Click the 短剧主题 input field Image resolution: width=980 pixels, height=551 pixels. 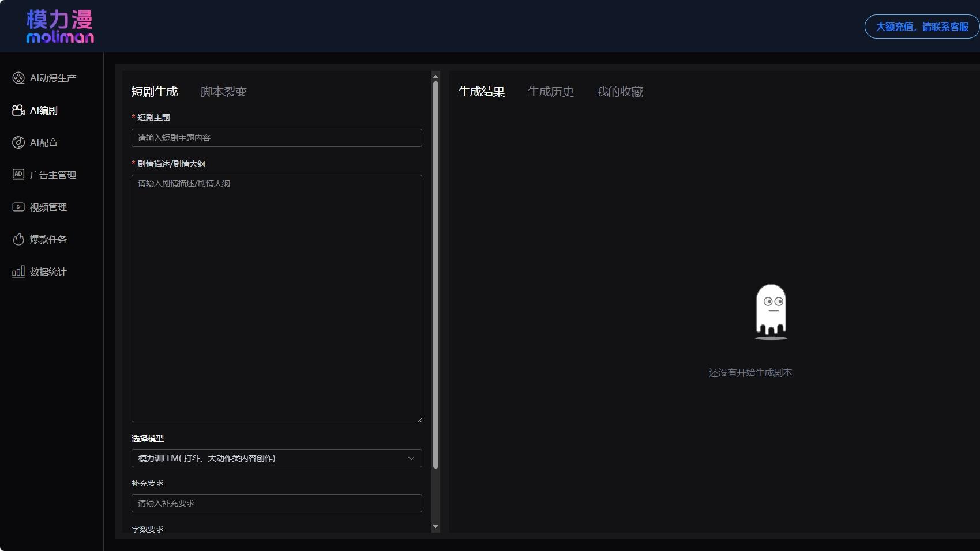[276, 138]
